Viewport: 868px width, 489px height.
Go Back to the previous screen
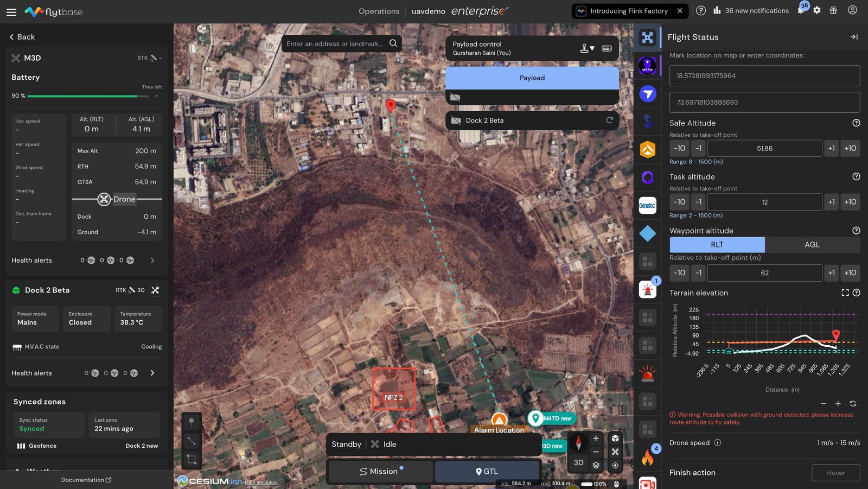(x=22, y=37)
